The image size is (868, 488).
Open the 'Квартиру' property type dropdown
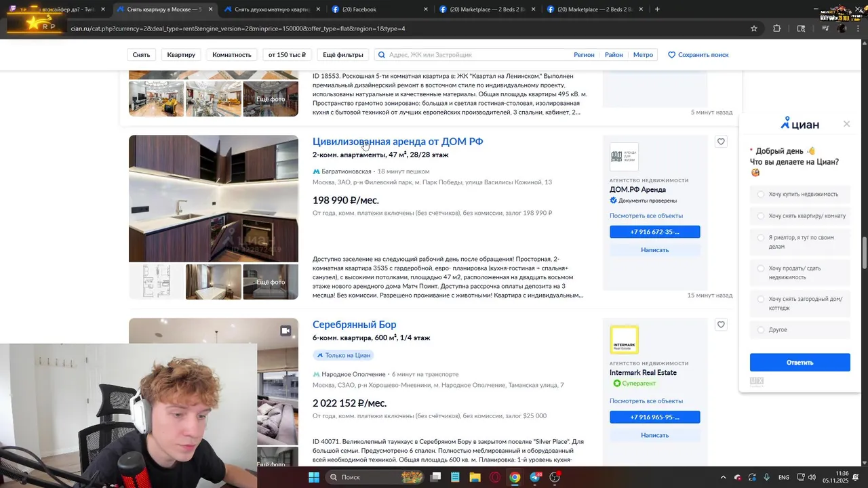[181, 55]
